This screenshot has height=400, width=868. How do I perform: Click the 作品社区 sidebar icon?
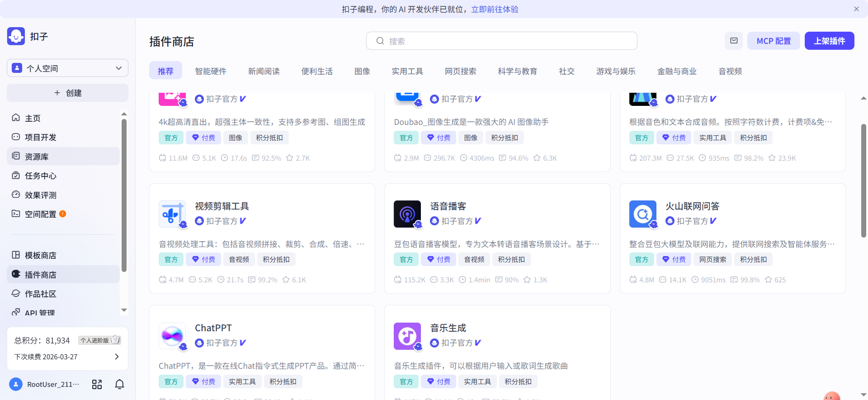(16, 293)
